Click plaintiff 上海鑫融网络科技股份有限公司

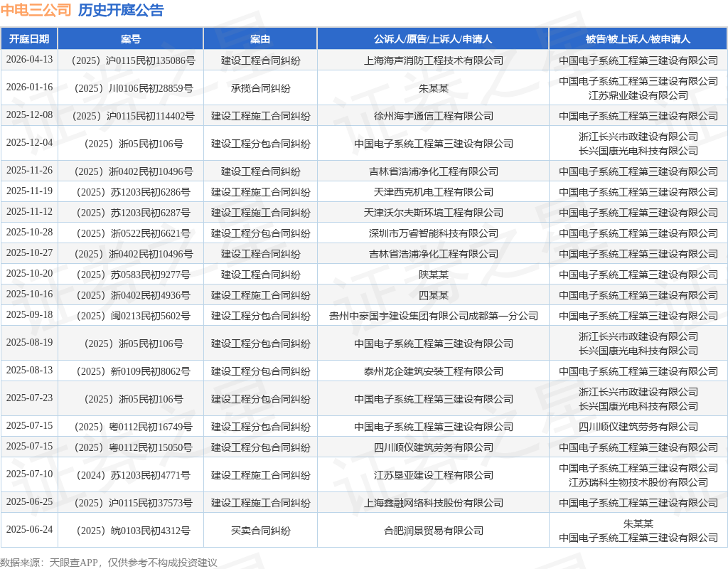tap(433, 503)
